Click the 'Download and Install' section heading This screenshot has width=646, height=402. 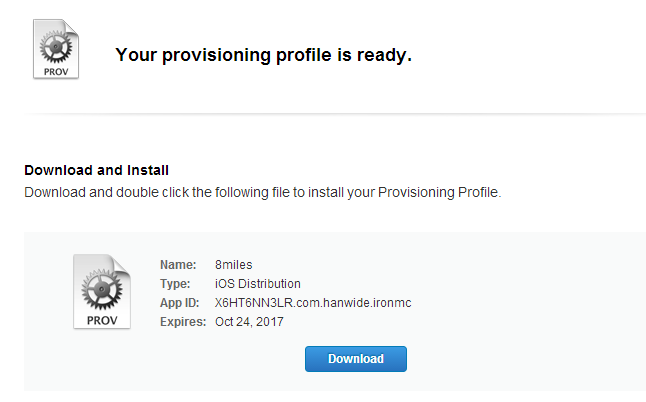pos(96,170)
